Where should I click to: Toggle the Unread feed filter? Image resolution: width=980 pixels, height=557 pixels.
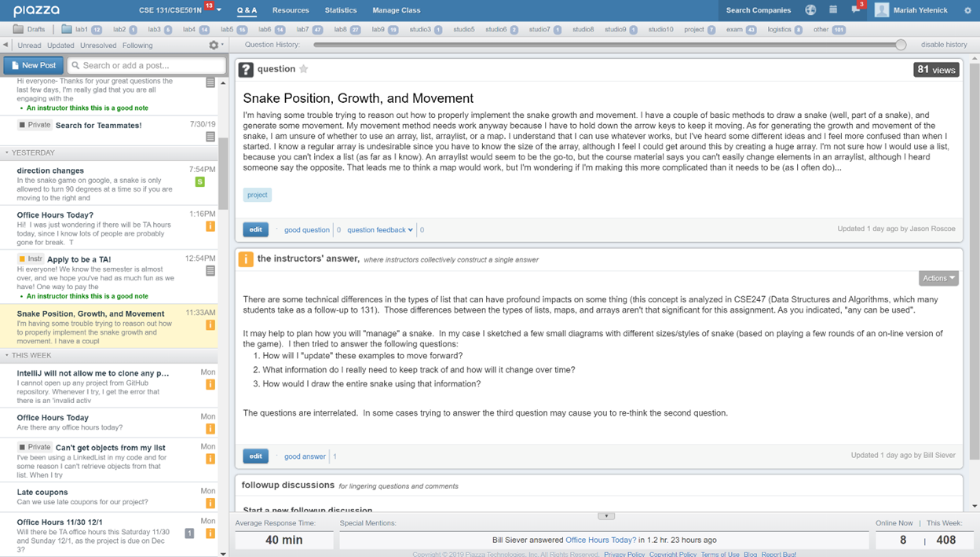(x=29, y=46)
